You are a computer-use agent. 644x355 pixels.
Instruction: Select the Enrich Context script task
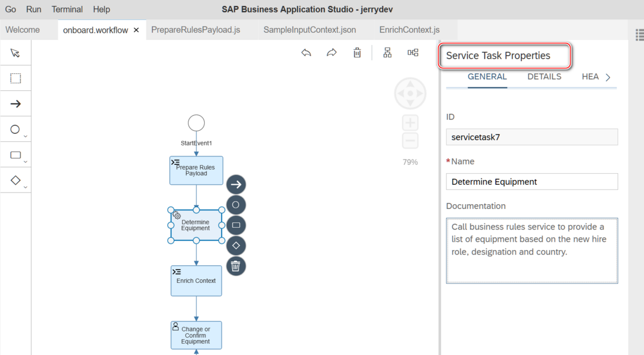click(x=196, y=280)
